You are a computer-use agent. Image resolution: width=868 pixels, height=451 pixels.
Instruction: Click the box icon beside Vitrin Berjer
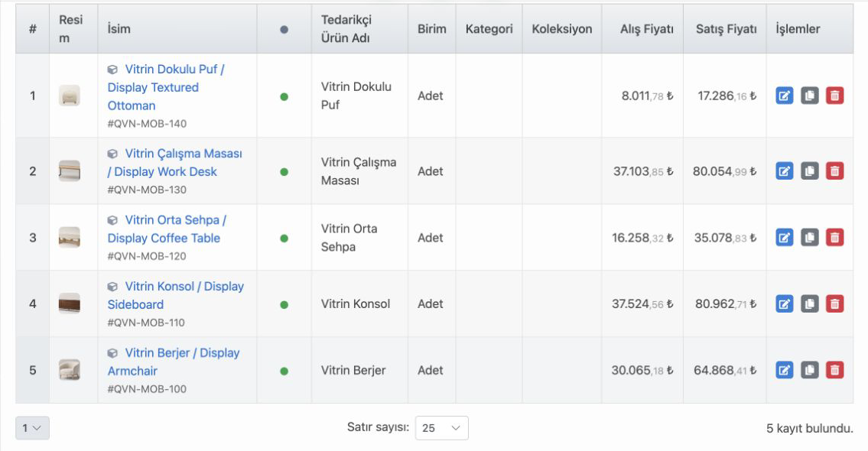(112, 353)
